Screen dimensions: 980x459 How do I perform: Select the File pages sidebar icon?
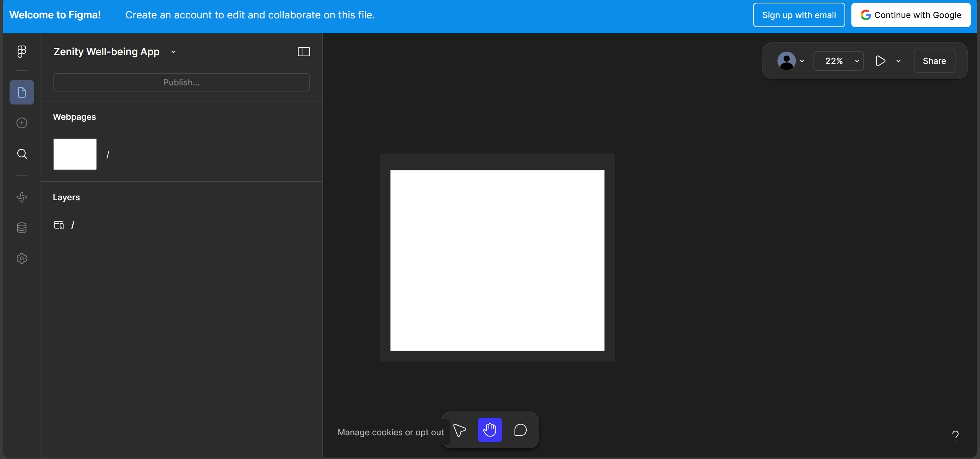[x=22, y=92]
